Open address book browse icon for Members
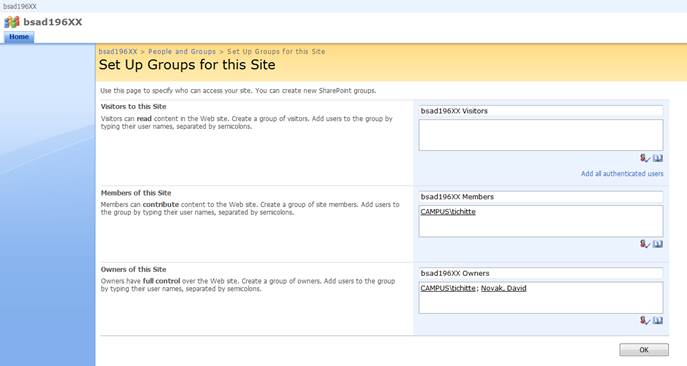 pyautogui.click(x=658, y=244)
